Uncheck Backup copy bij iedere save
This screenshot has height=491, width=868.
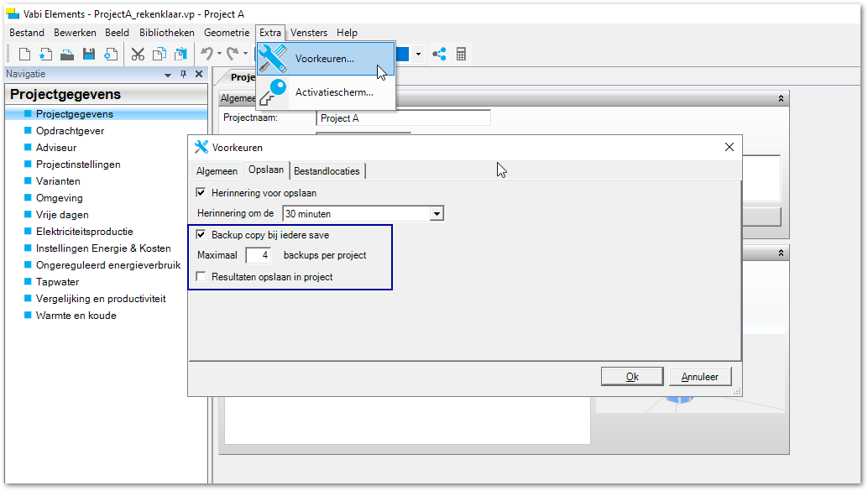(x=201, y=235)
